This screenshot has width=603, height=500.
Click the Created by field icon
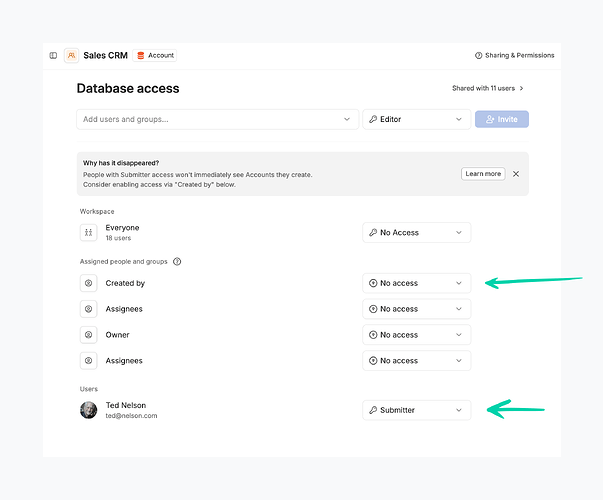point(89,283)
